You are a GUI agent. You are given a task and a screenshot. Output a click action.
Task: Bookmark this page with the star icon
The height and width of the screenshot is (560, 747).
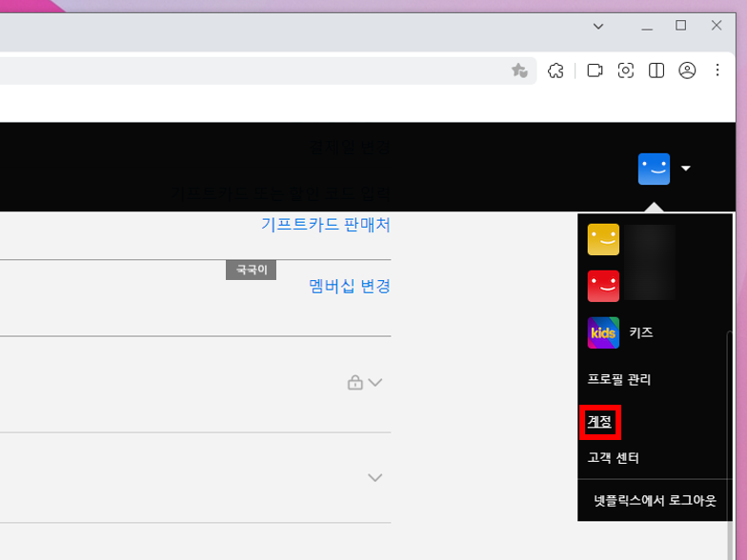click(x=519, y=70)
